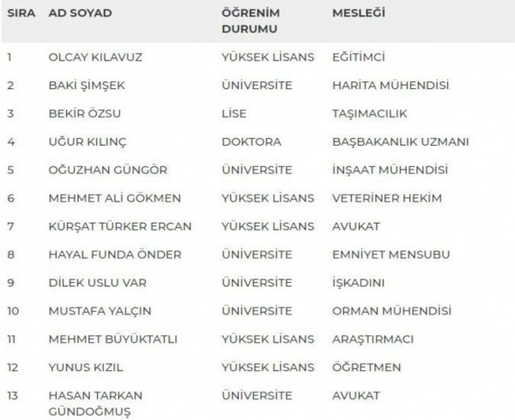Select HASAN TARKAN GÜNDOĞMUŞ entry
Image resolution: width=515 pixels, height=420 pixels.
pos(95,403)
